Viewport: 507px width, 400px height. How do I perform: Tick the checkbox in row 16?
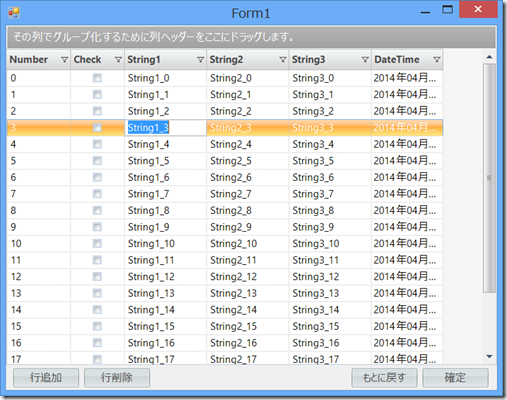tap(97, 343)
